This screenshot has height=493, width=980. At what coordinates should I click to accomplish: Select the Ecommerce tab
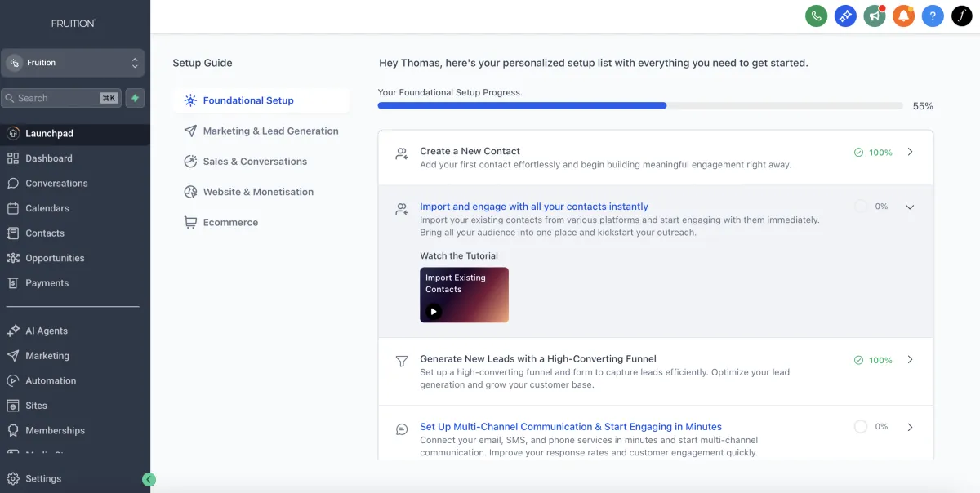click(261, 222)
